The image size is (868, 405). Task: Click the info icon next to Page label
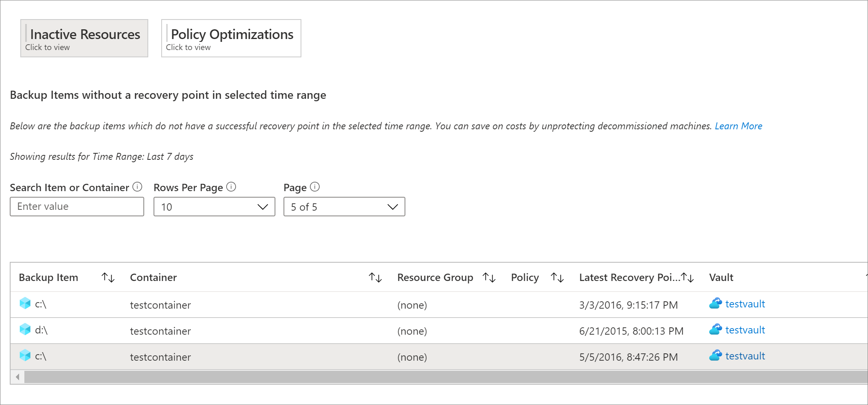(315, 187)
